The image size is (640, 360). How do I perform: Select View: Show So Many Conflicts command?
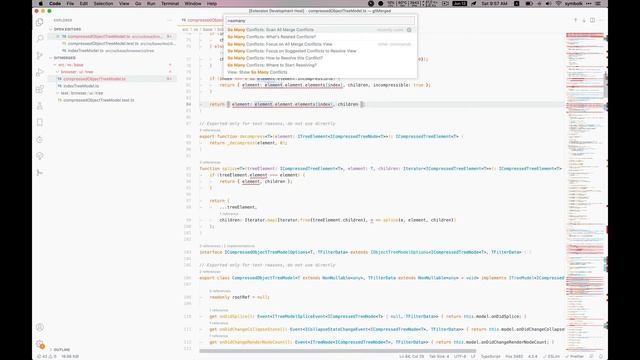click(320, 72)
